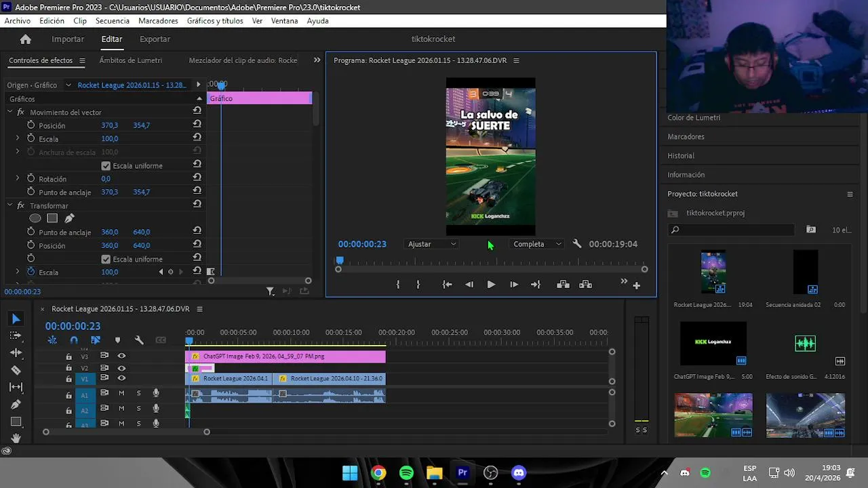Expand the Escala property under Movimiento del vector
This screenshot has height=488, width=868.
[18, 138]
